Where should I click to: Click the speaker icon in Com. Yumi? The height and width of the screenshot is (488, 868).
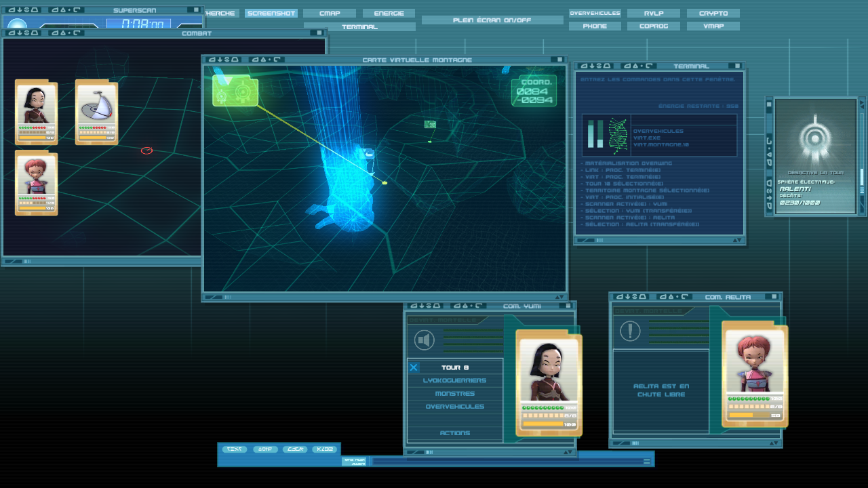pyautogui.click(x=425, y=340)
